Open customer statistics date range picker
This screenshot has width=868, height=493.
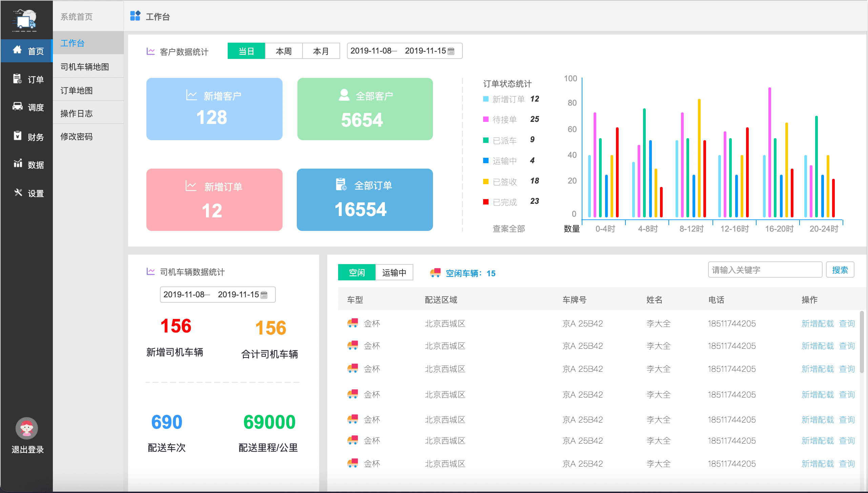404,51
